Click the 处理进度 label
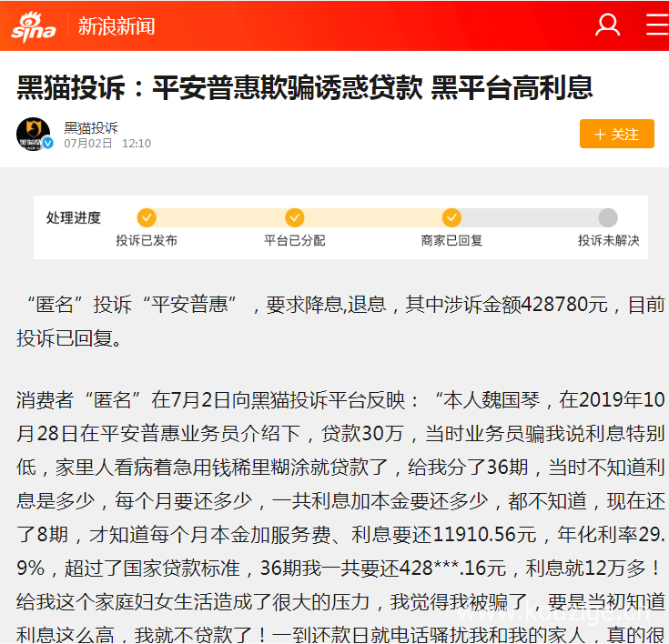 74,217
